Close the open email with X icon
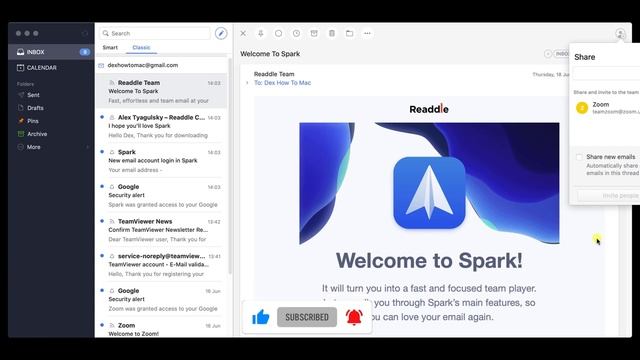 (243, 33)
